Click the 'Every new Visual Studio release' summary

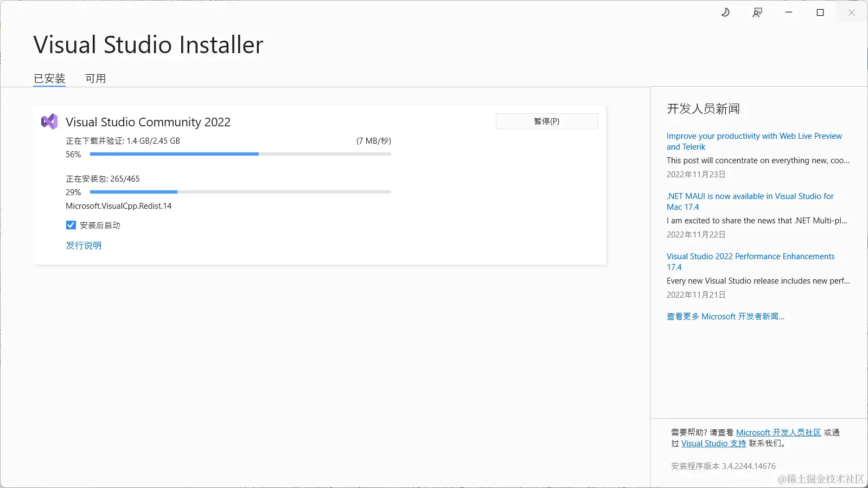pyautogui.click(x=758, y=281)
